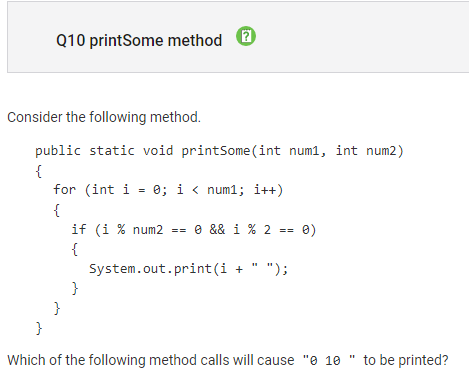Click the 'i++' increment expression
469x379 pixels.
tap(265, 190)
